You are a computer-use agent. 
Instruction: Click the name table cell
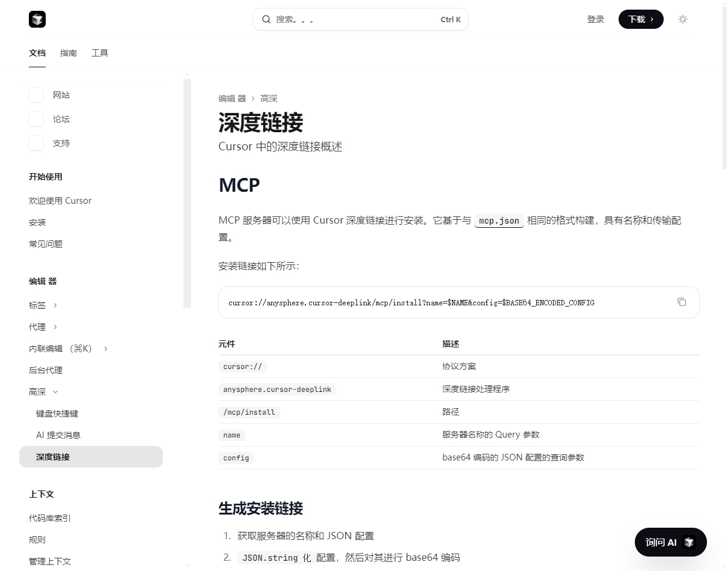click(231, 435)
